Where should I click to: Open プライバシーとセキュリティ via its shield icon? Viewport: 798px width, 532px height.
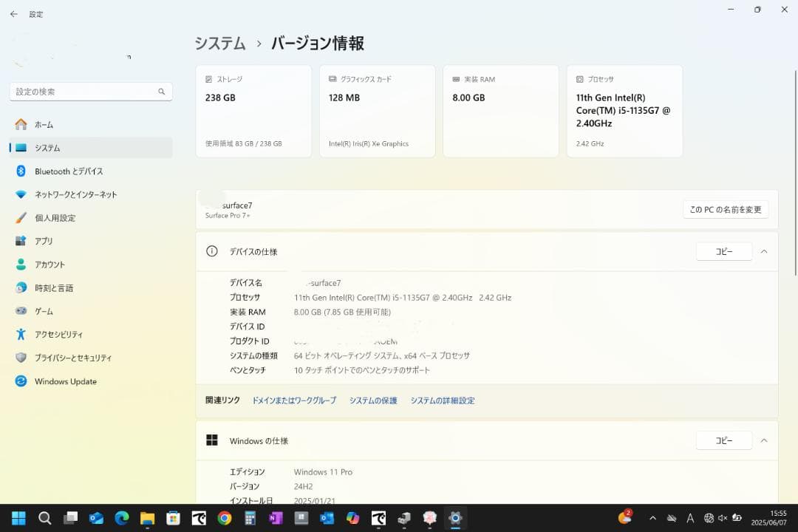click(21, 358)
